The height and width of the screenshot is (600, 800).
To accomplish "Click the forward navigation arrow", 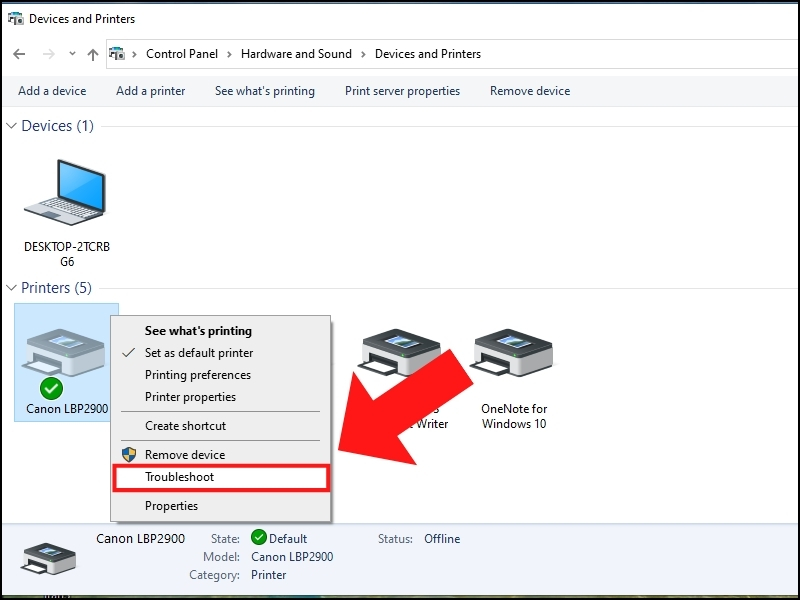I will [48, 54].
